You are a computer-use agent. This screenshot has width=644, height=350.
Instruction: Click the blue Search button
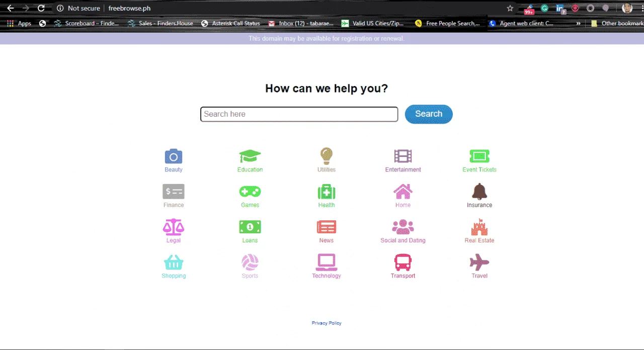429,114
